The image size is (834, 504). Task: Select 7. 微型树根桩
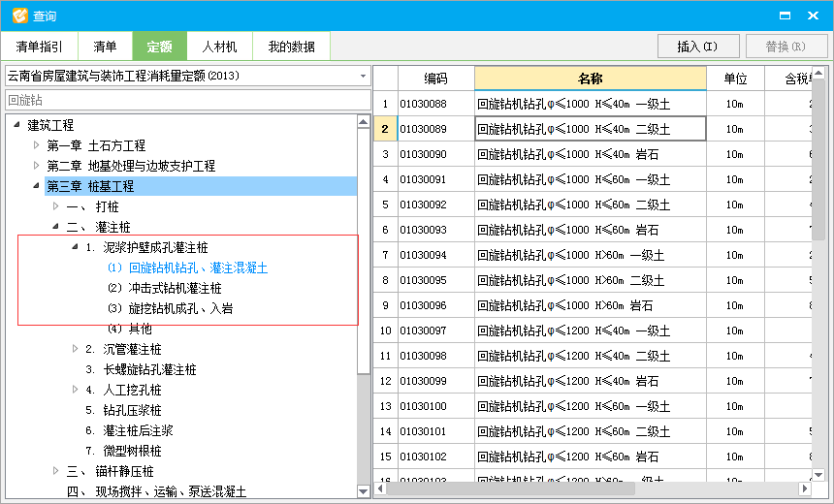coord(123,451)
